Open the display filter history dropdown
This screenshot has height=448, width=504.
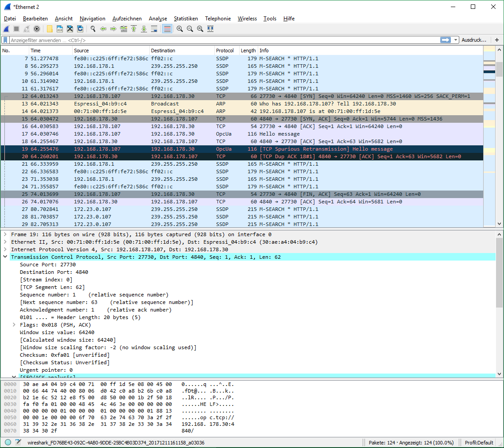[x=455, y=40]
